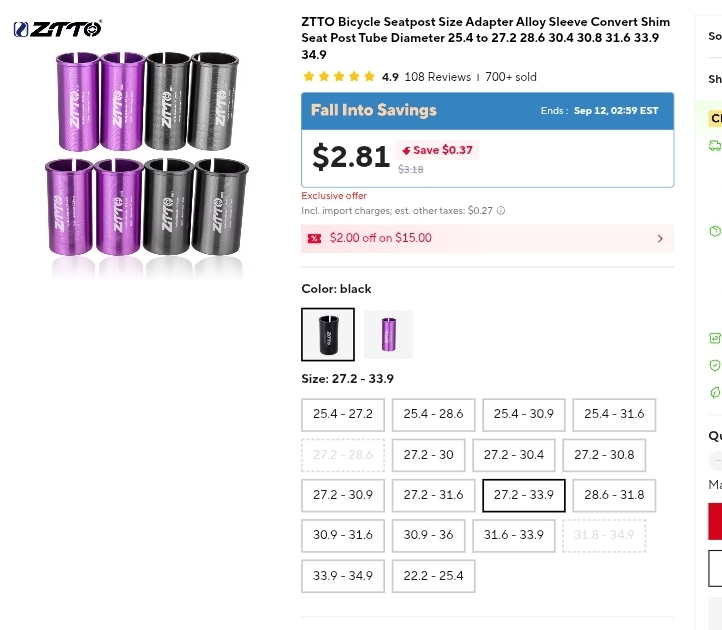
Task: Click the ZTTO brand logo
Action: [x=57, y=29]
